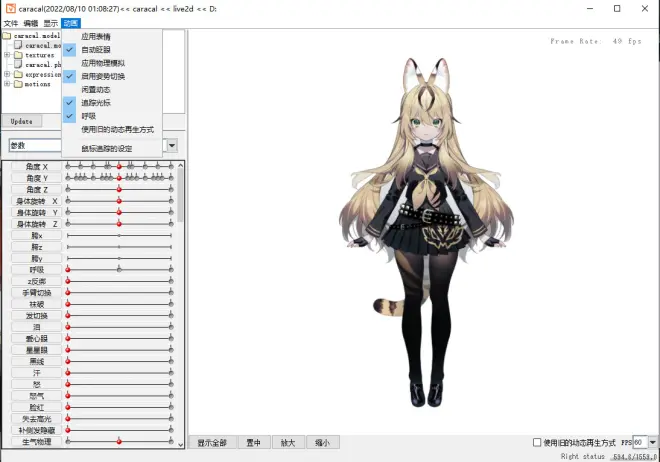Click the 角度 Z slider red handle
The width and height of the screenshot is (660, 462).
(x=119, y=190)
